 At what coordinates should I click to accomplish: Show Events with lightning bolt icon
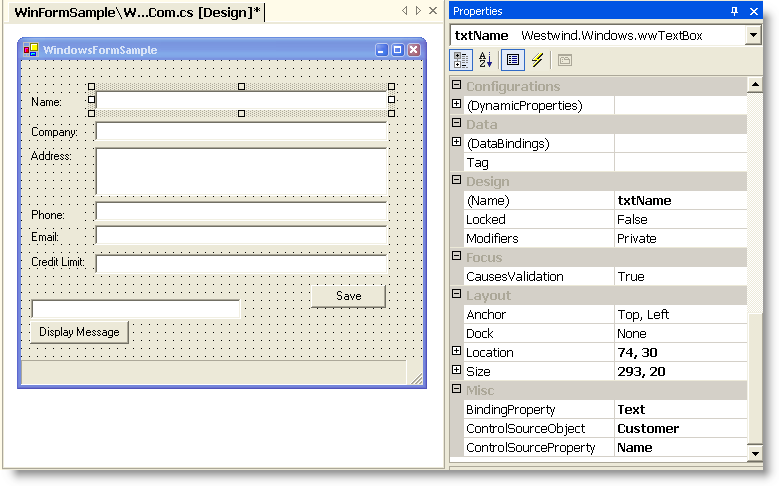537,60
